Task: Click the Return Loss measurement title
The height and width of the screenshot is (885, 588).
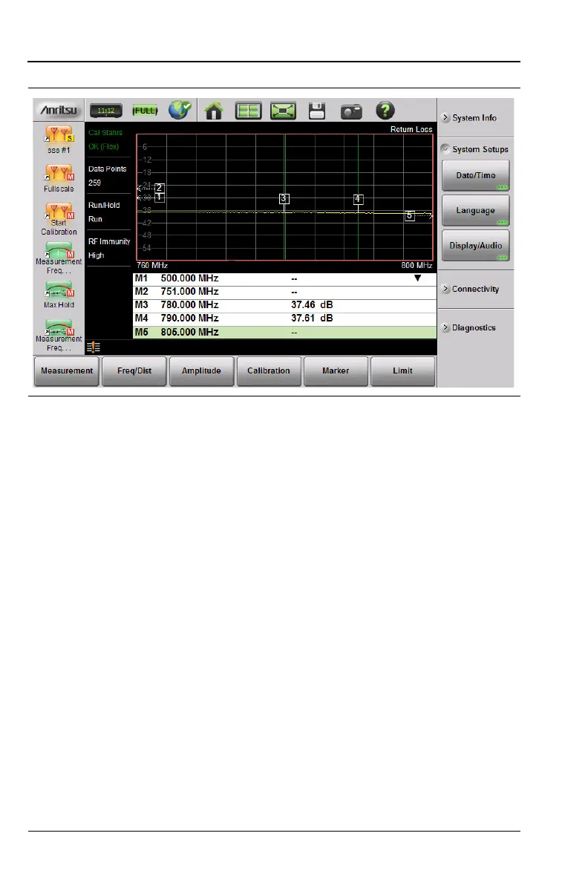Action: coord(411,129)
